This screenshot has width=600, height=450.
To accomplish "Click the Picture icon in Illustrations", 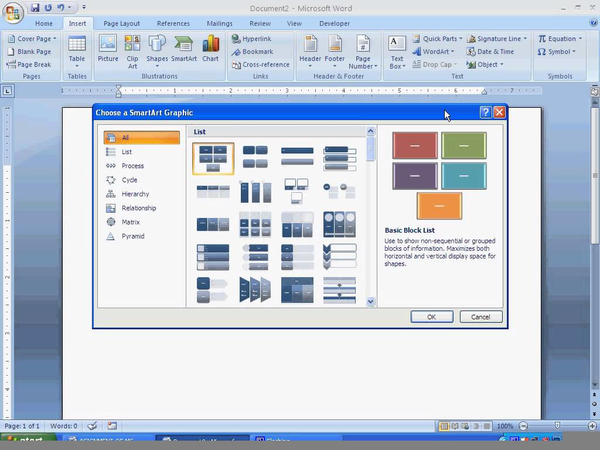I will point(107,46).
